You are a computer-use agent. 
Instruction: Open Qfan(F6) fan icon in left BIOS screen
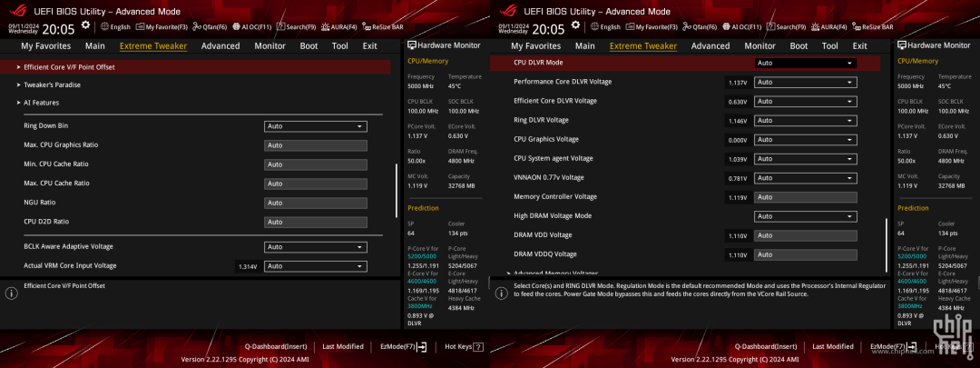click(197, 27)
